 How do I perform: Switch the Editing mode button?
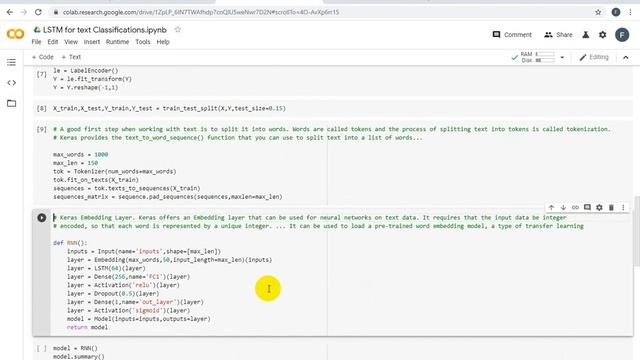pyautogui.click(x=594, y=57)
